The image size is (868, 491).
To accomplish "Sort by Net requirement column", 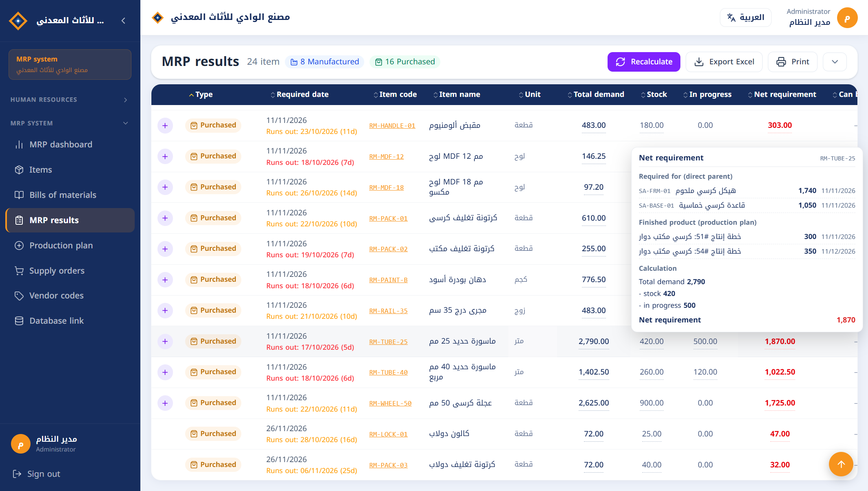I will (782, 94).
